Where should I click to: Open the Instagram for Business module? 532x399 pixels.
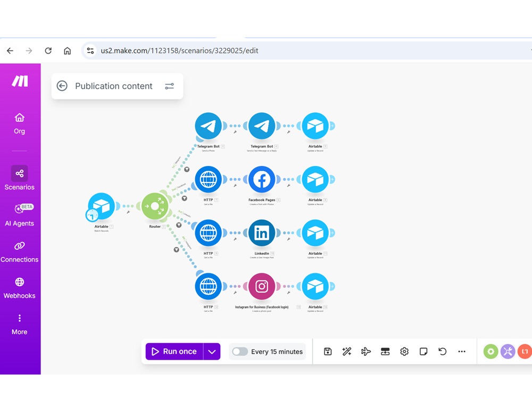262,286
